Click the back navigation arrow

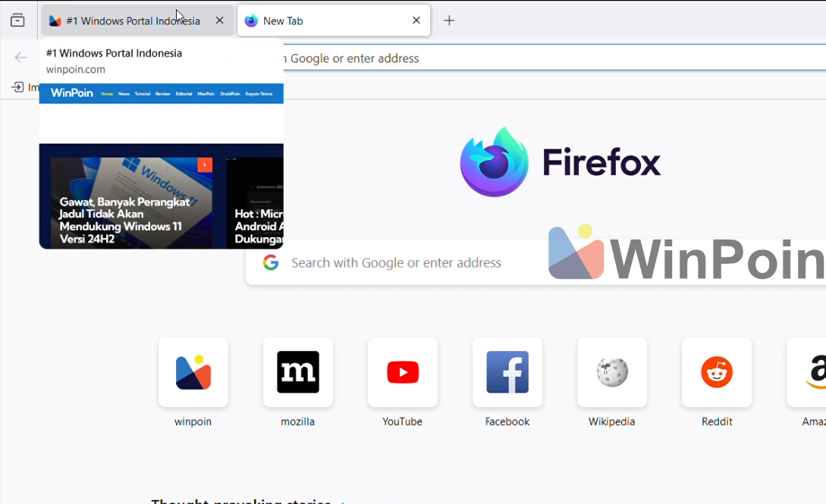pyautogui.click(x=21, y=58)
